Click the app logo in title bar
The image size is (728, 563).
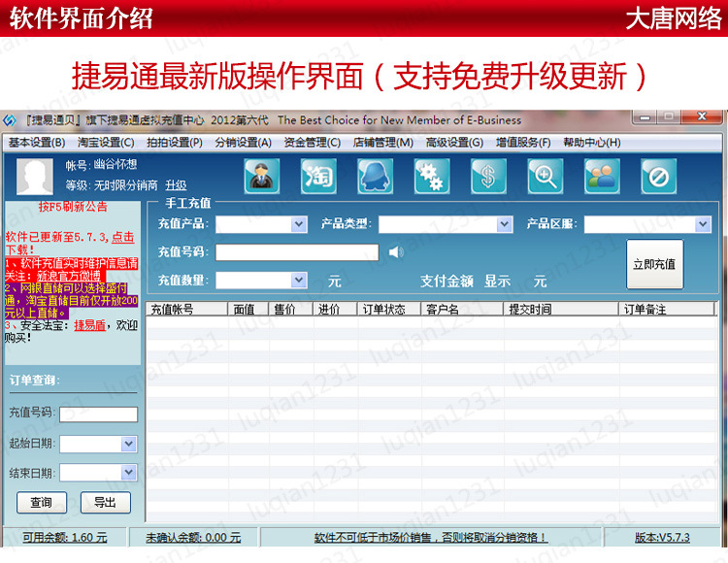click(x=10, y=120)
